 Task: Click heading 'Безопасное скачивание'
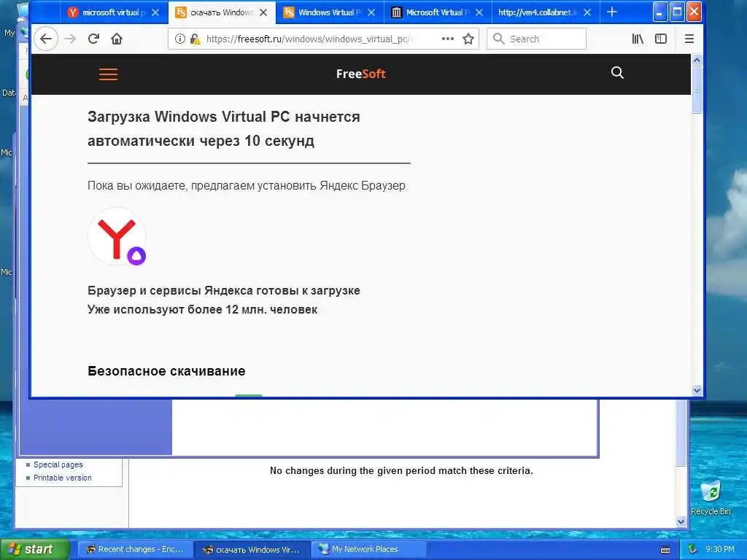166,371
